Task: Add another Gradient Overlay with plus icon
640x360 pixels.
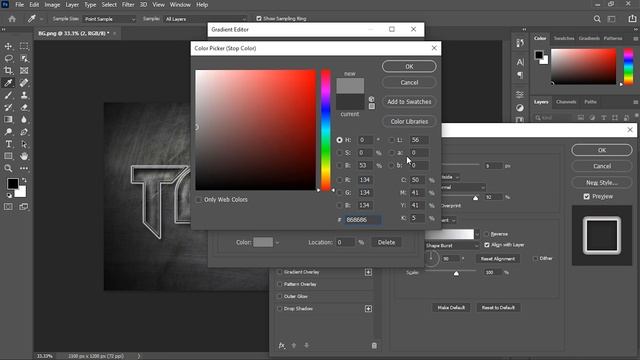Action: 368,272
